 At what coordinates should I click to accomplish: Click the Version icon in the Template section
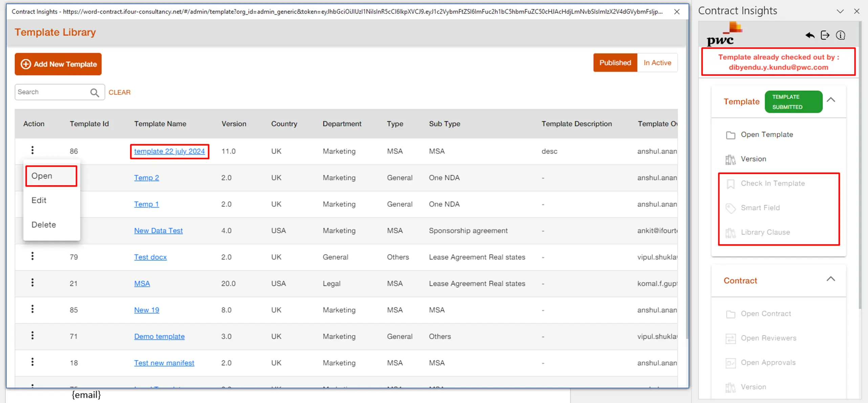click(x=731, y=160)
